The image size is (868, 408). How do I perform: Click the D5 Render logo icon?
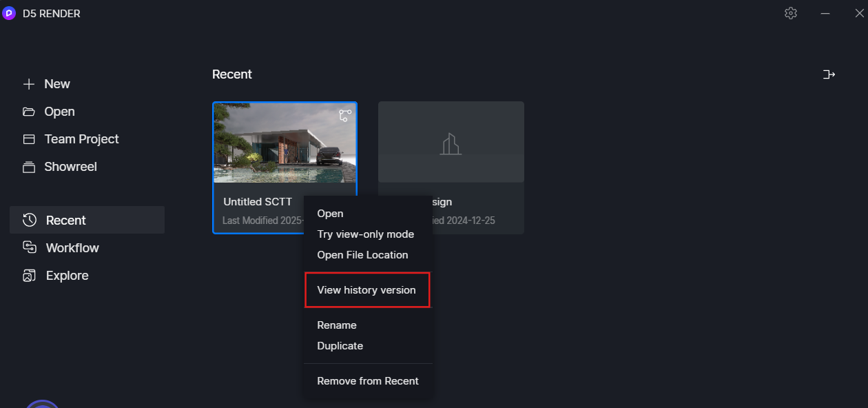click(x=9, y=13)
